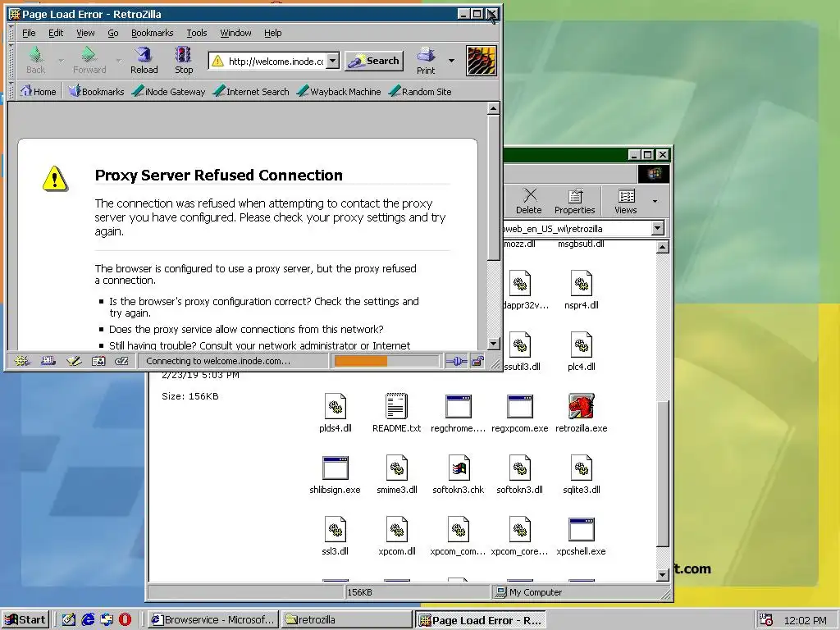Open the Random Site bookmark
The width and height of the screenshot is (840, 630).
tap(421, 92)
